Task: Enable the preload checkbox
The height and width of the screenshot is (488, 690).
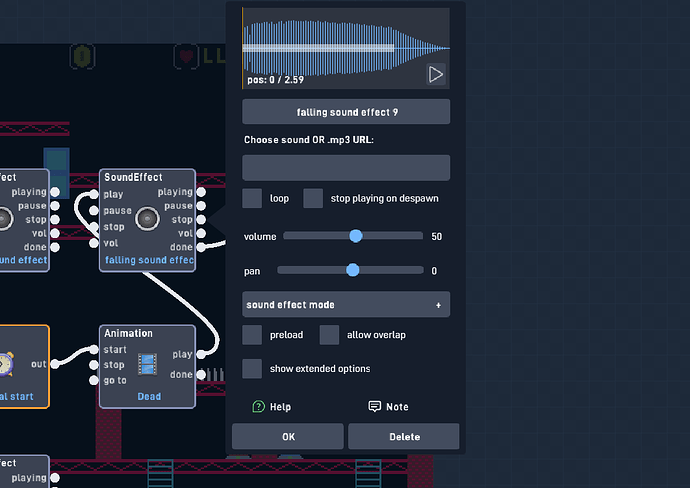Action: pos(252,335)
